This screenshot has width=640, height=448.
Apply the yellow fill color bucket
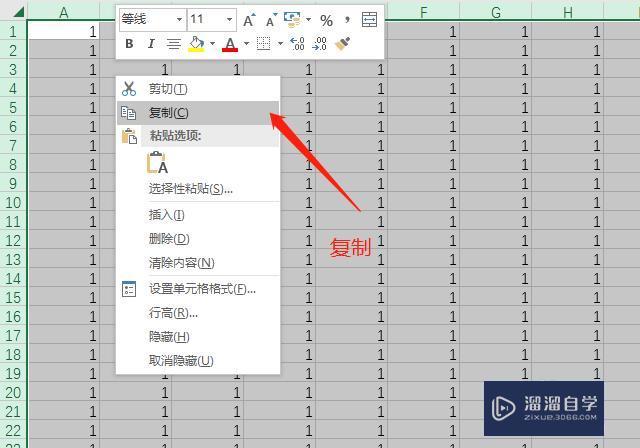point(196,43)
